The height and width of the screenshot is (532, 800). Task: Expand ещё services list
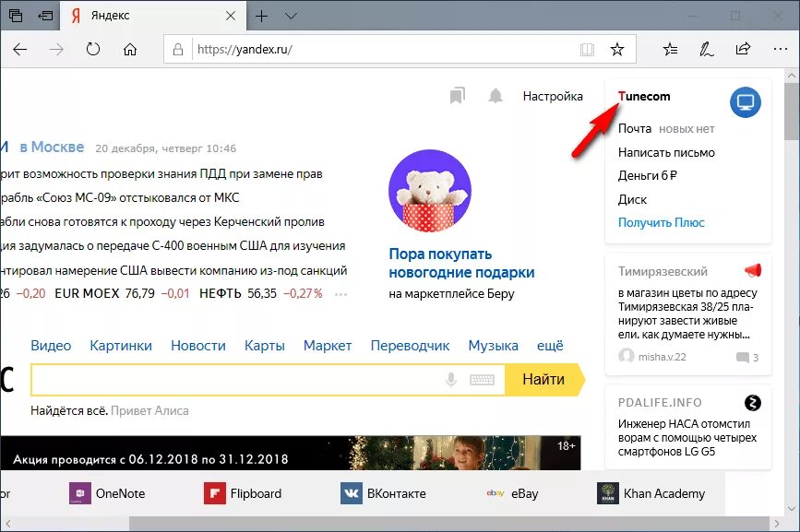coord(550,346)
